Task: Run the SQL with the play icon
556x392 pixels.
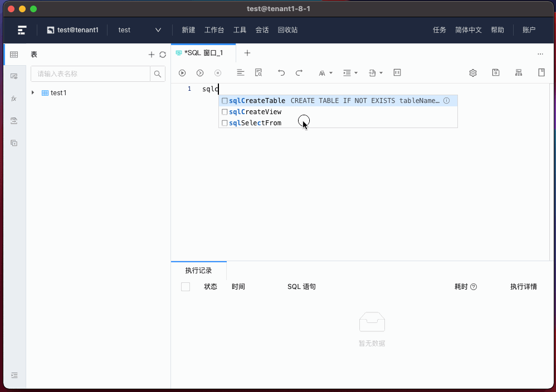Action: pos(182,72)
